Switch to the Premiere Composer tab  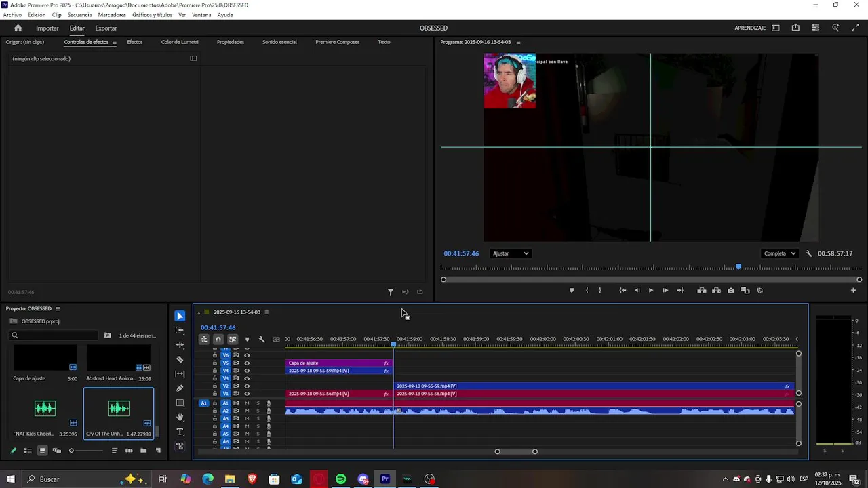(x=337, y=42)
